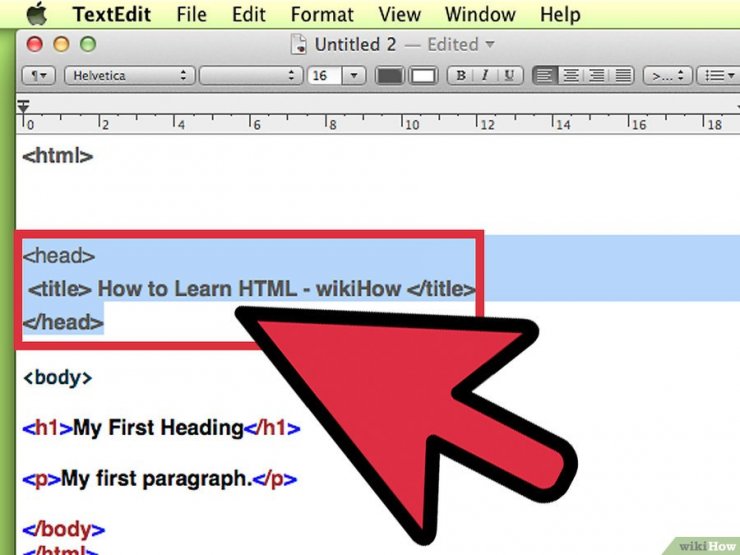Minimize the Untitled 2 window
This screenshot has width=740, height=555.
(61, 44)
